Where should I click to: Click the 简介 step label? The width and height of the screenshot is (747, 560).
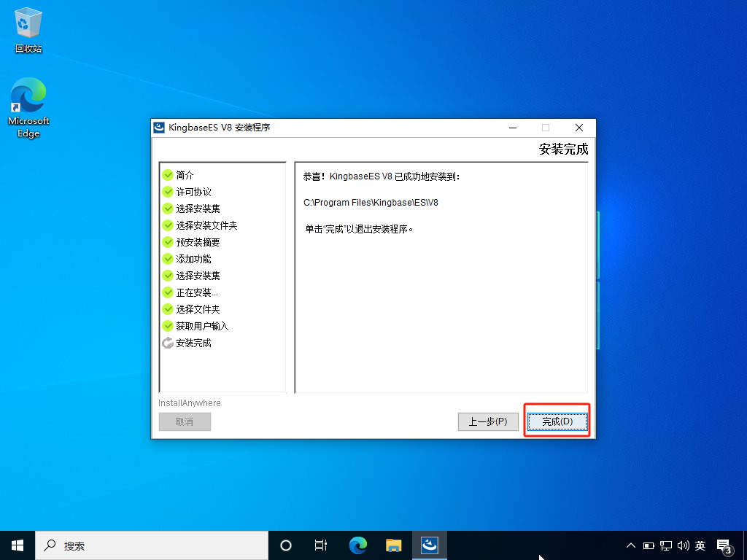(x=185, y=175)
